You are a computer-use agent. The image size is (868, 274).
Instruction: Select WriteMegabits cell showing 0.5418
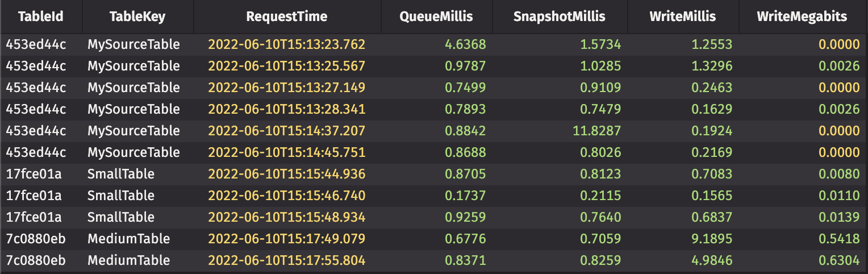[x=839, y=239]
